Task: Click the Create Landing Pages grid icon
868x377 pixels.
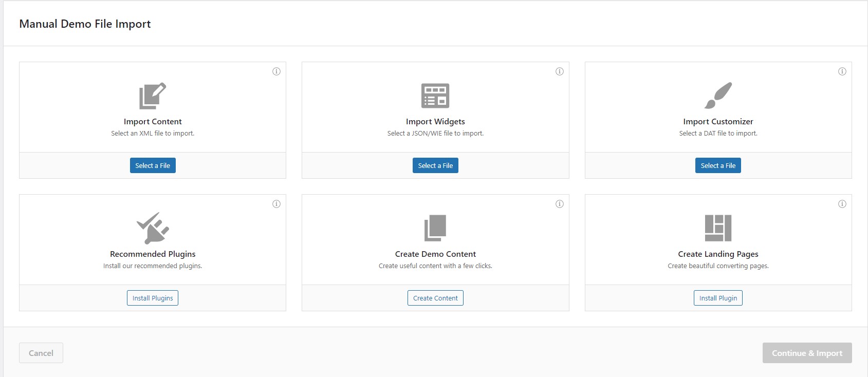Action: tap(718, 228)
